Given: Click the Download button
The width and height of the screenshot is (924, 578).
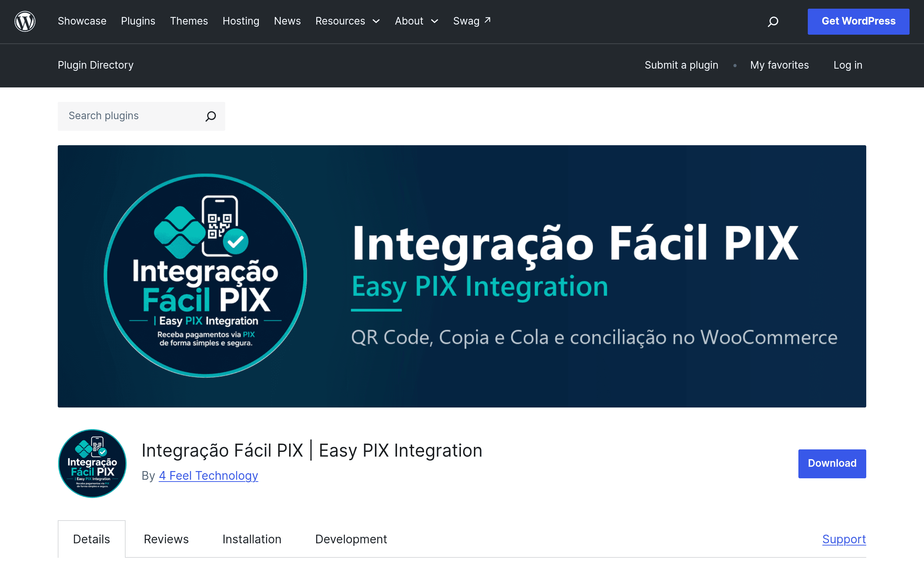Looking at the screenshot, I should pos(832,463).
